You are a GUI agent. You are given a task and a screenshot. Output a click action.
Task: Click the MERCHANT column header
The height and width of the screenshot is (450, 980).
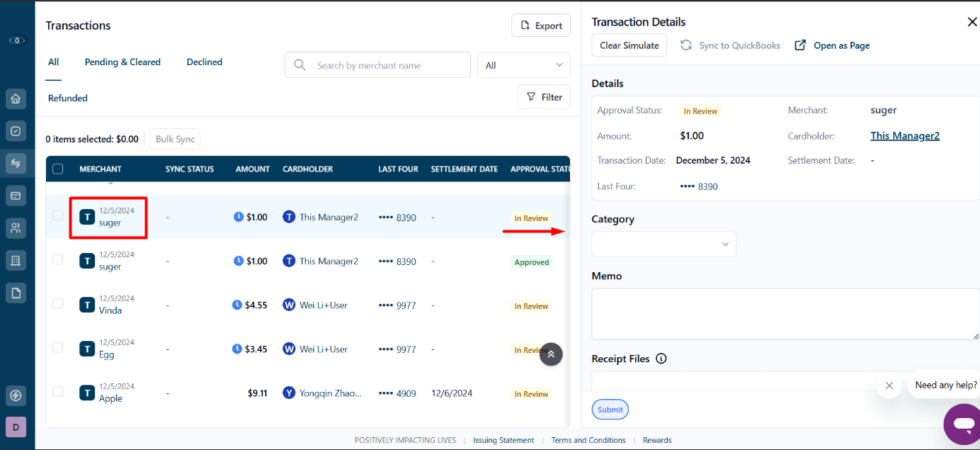[x=101, y=169]
